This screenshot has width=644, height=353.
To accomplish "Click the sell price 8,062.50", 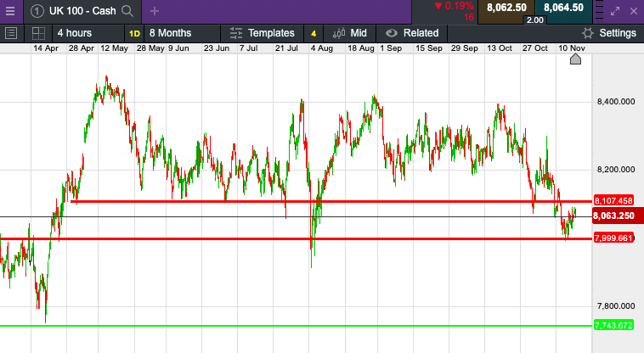I will coord(506,8).
